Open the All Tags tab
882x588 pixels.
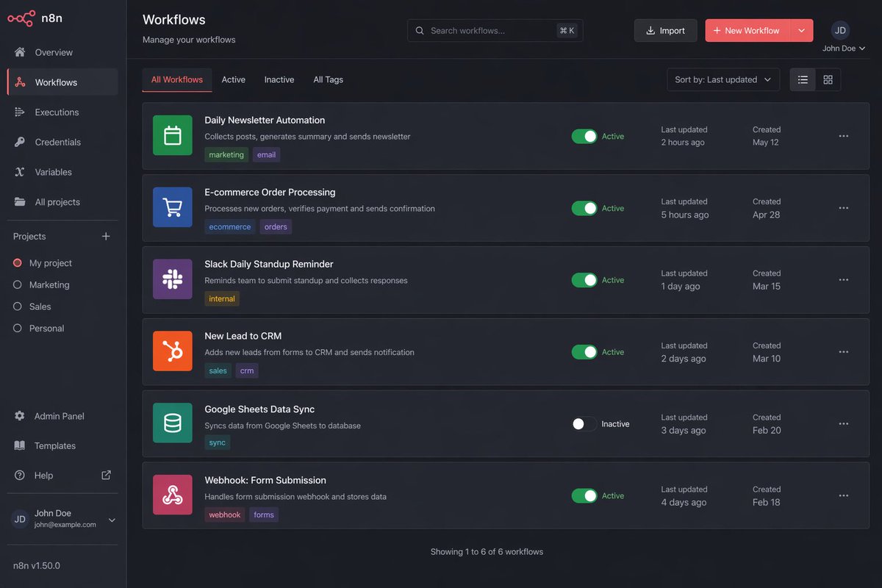pos(329,79)
